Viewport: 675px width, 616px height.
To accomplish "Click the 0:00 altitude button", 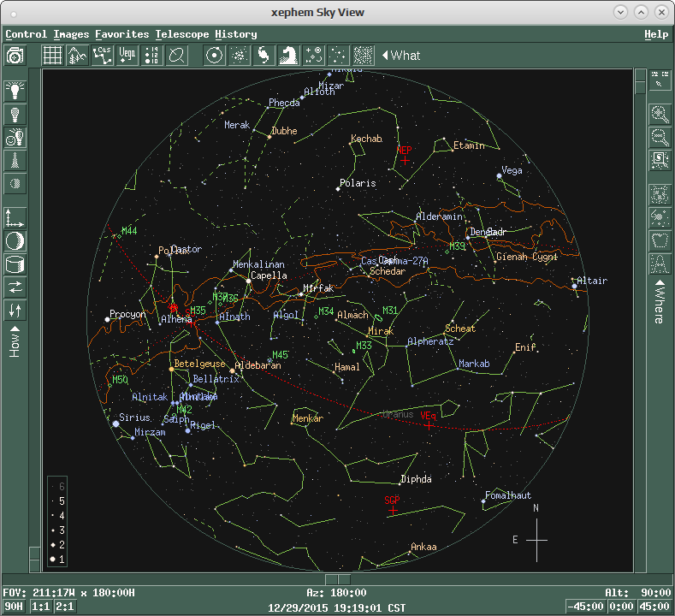I will pos(622,607).
